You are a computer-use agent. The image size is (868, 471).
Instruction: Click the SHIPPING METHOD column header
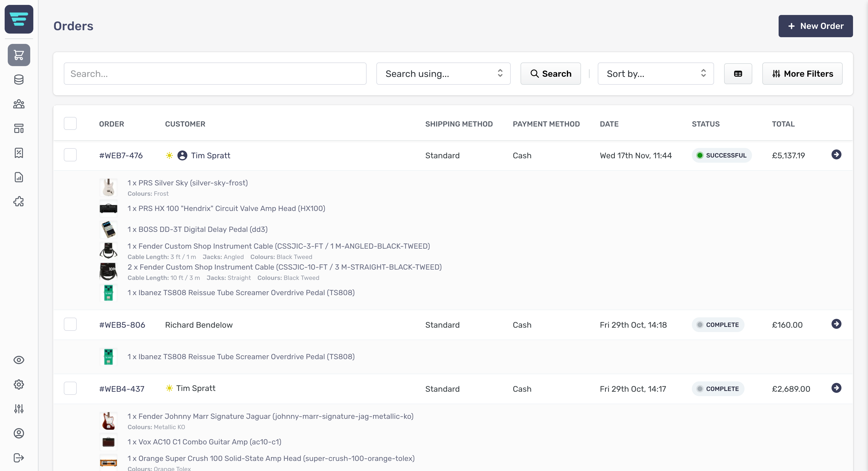pos(459,124)
